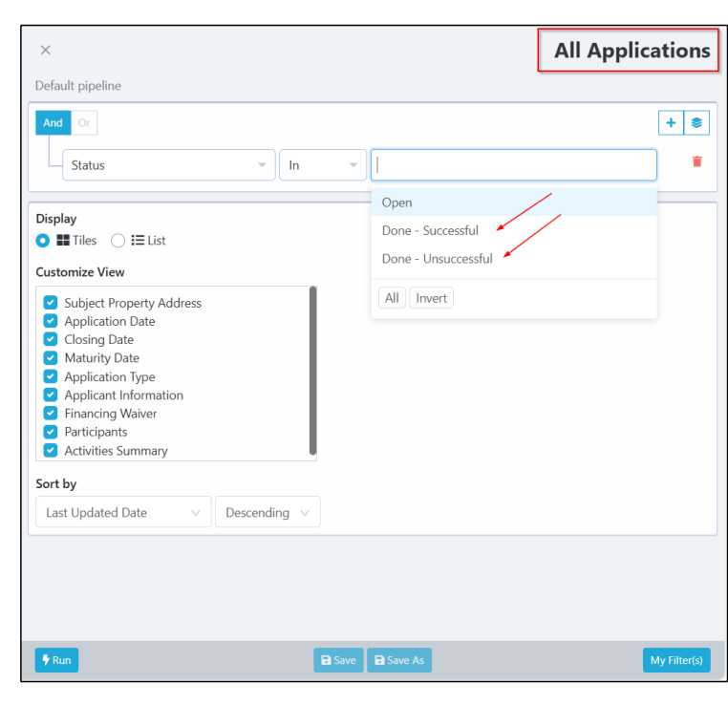Close the filter panel with X icon
This screenshot has height=705, width=728.
point(46,51)
